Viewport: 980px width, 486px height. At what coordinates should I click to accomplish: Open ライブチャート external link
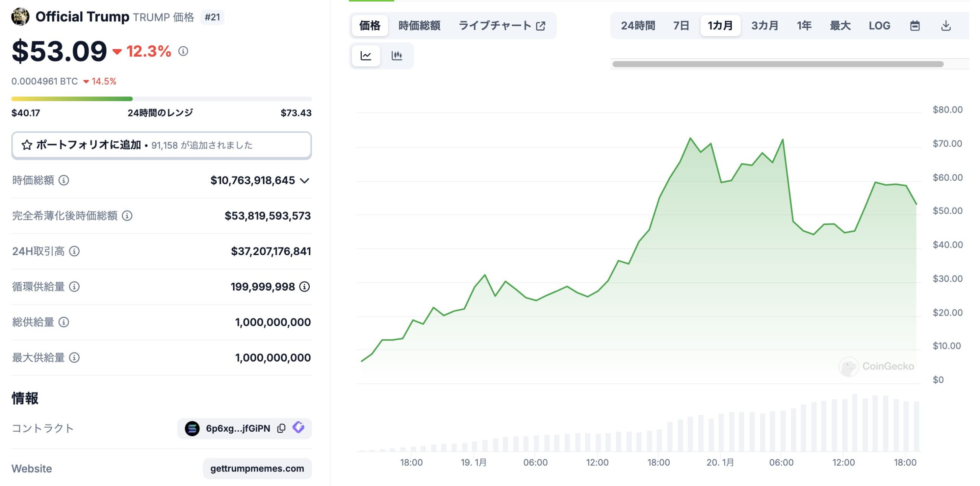click(x=502, y=26)
